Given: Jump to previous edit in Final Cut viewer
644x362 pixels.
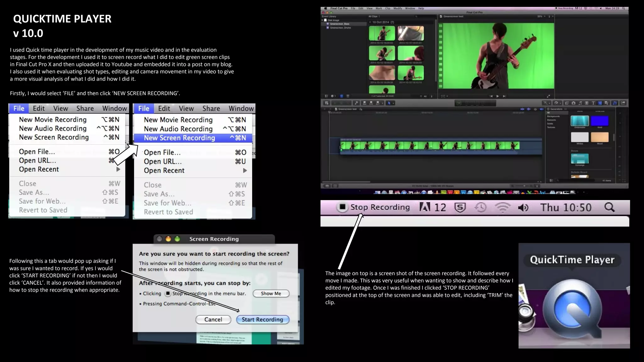Looking at the screenshot, I should [x=491, y=96].
